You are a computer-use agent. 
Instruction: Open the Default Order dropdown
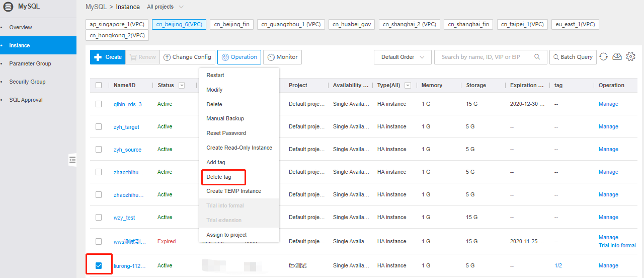(x=403, y=57)
